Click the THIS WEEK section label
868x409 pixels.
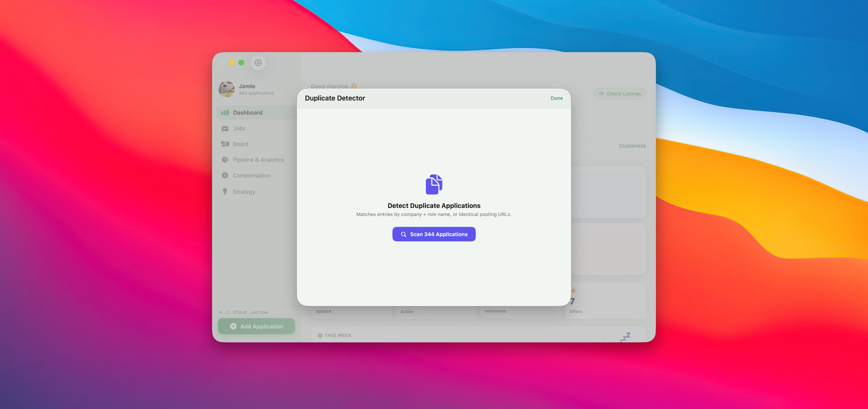(x=338, y=335)
